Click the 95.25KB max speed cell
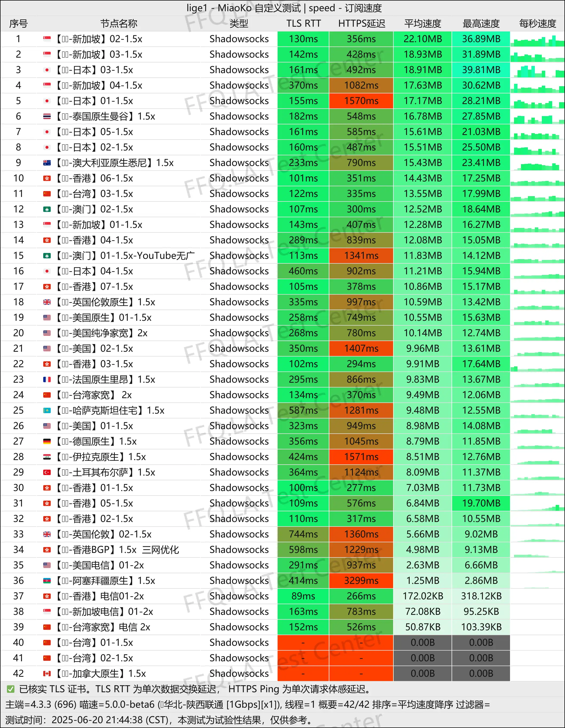 click(x=481, y=612)
